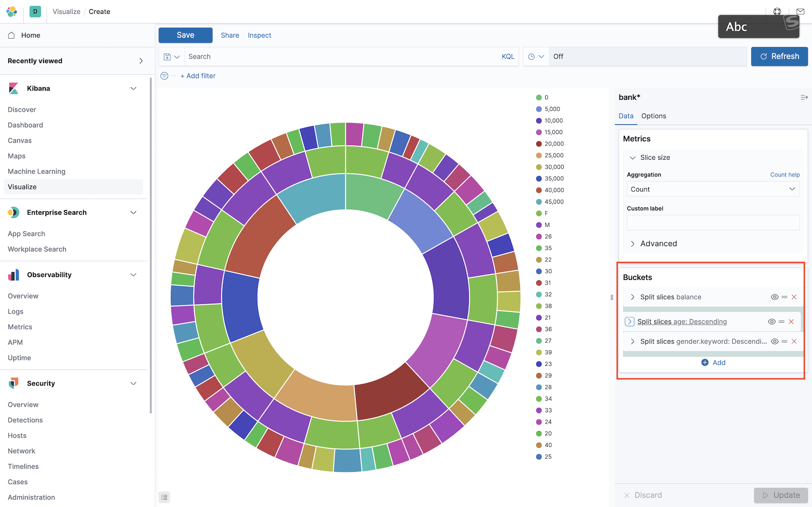Open Machine Learning in sidebar
The image size is (812, 507).
(36, 171)
